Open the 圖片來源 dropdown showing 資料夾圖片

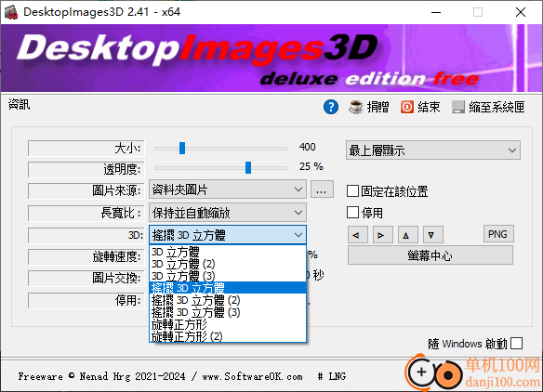(228, 189)
